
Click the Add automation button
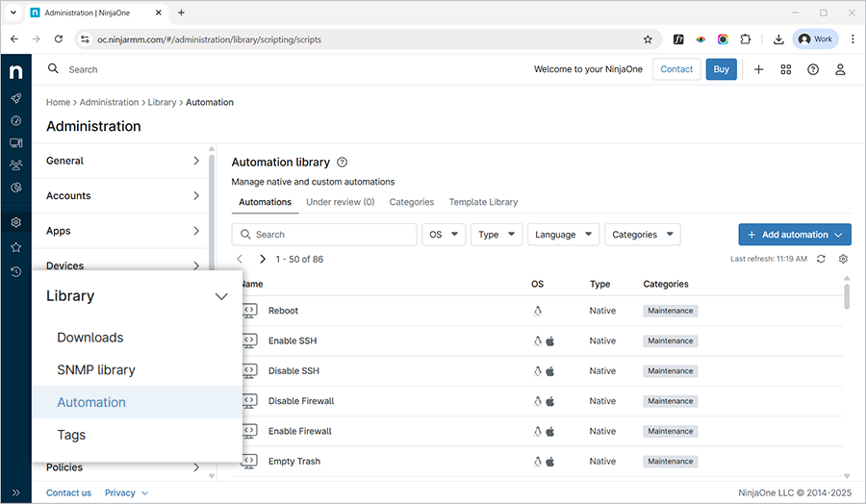point(794,235)
